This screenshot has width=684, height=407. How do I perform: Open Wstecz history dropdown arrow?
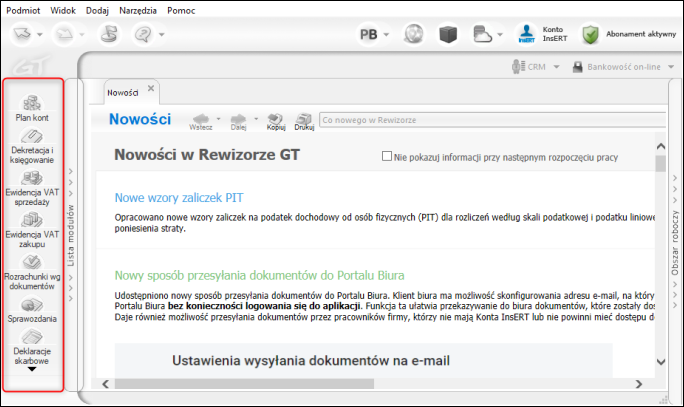(219, 118)
